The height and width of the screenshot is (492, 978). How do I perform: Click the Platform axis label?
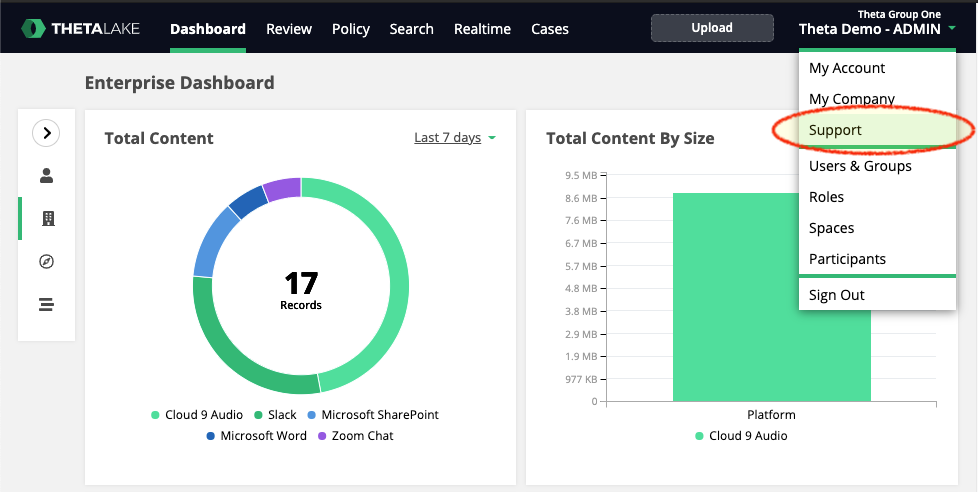point(772,415)
